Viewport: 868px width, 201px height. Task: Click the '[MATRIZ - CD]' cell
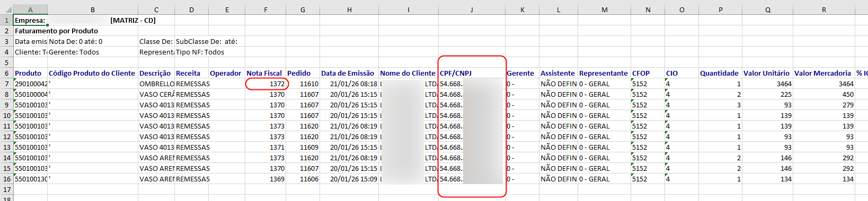pos(133,20)
